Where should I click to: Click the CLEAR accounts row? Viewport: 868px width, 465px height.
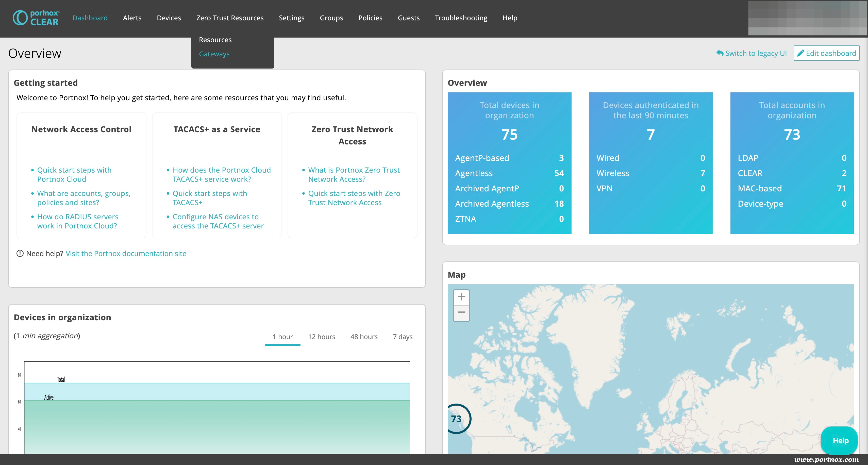(792, 173)
